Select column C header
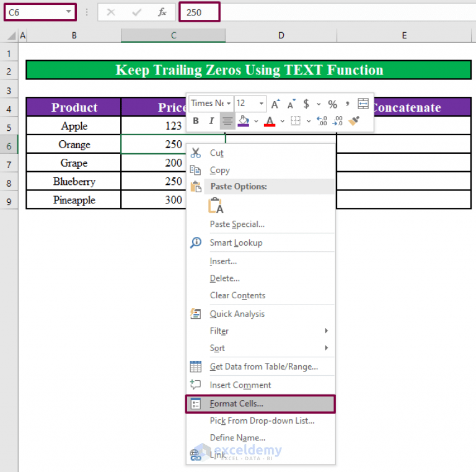Viewport: 476px width, 472px height. pos(174,35)
